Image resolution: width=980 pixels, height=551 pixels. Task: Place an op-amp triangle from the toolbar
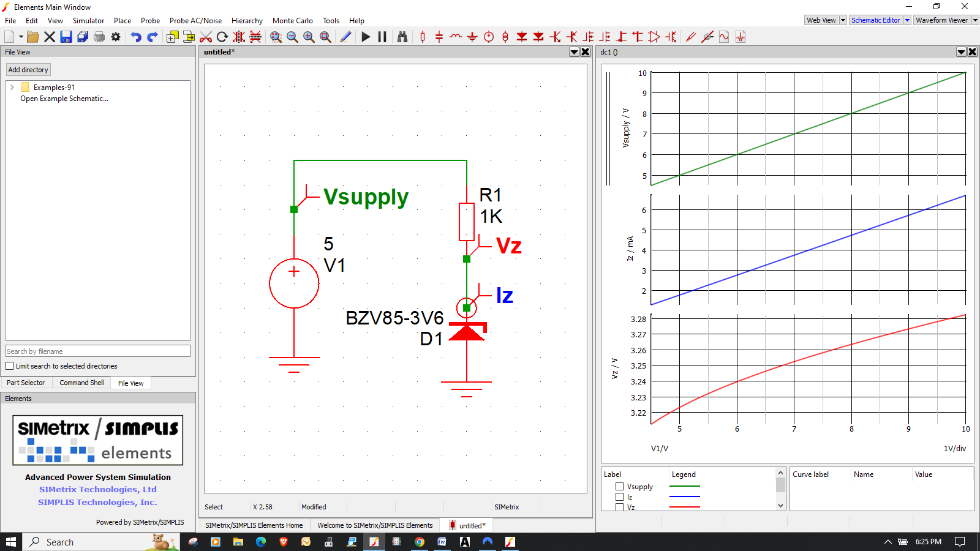pos(654,37)
